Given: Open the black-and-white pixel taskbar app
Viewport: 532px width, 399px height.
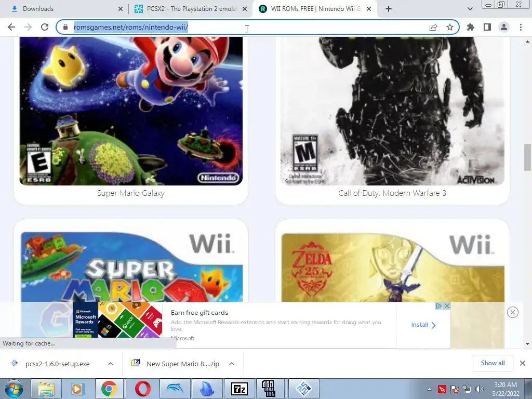Looking at the screenshot, I should [270, 389].
